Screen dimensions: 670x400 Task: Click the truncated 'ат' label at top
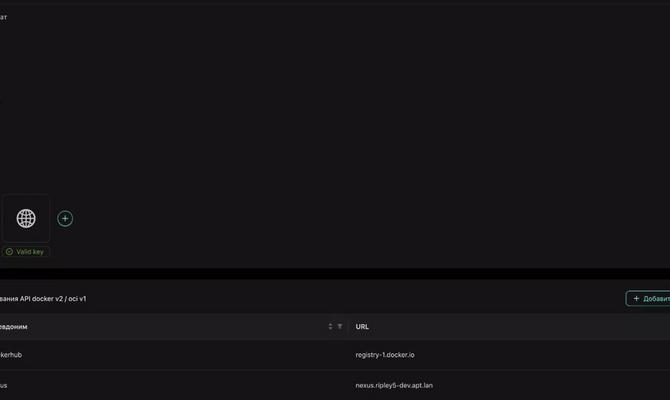tap(3, 17)
